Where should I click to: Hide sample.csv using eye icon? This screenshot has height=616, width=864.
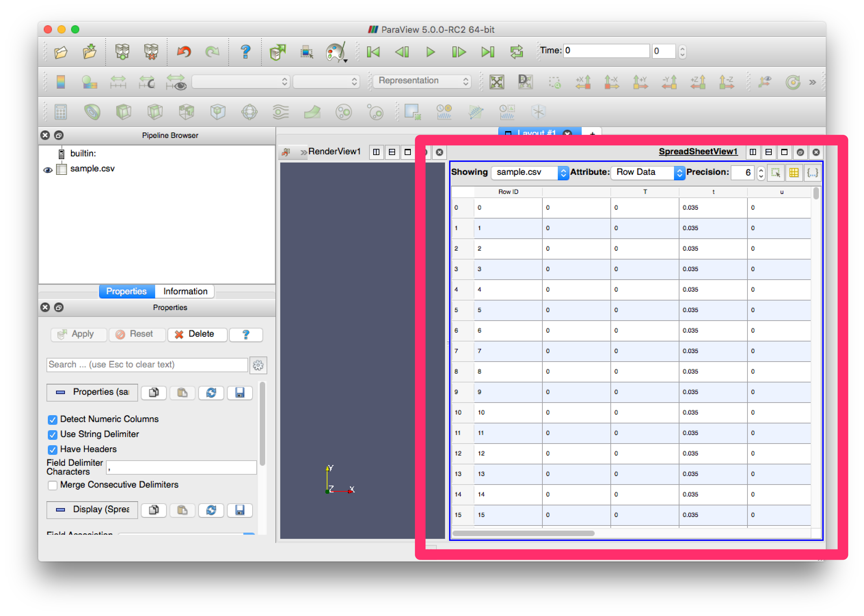48,170
